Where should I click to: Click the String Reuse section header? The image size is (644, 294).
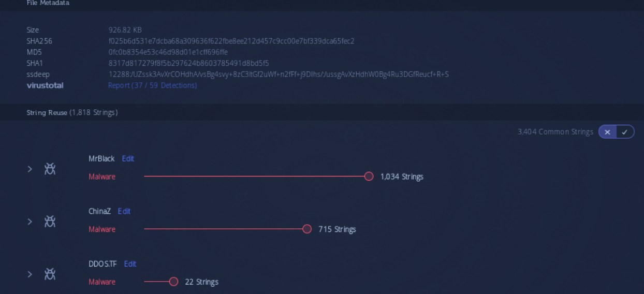(72, 112)
